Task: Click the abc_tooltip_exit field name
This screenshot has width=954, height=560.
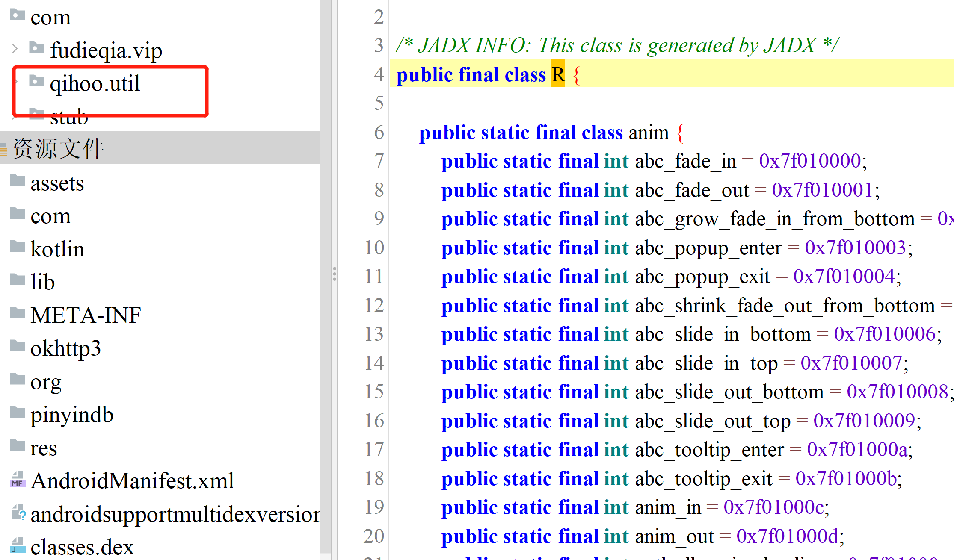Action: coord(704,479)
